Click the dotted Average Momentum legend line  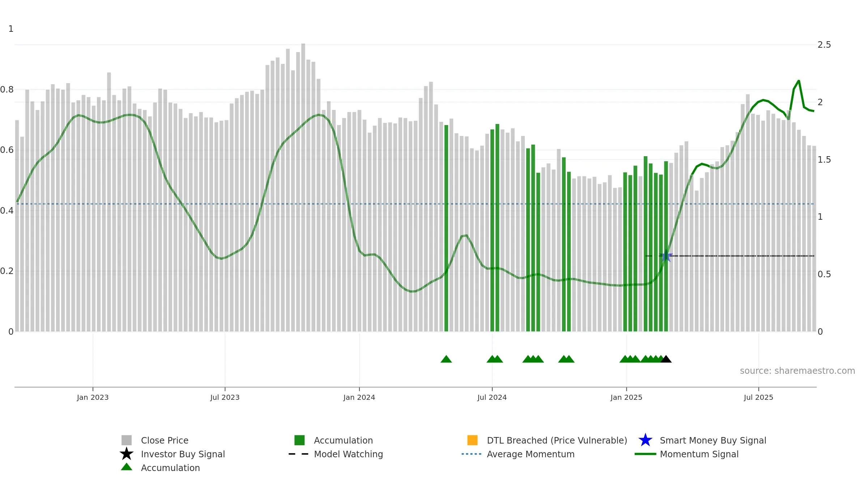click(x=472, y=454)
